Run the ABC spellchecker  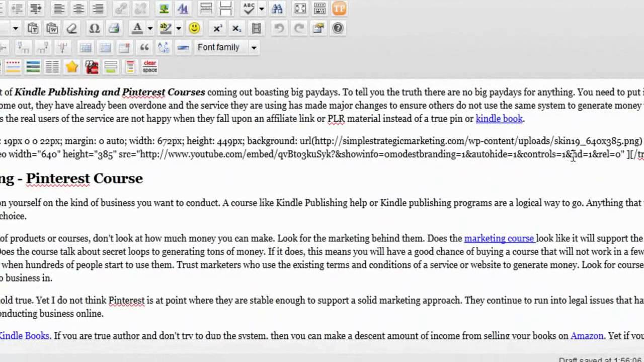(x=249, y=9)
